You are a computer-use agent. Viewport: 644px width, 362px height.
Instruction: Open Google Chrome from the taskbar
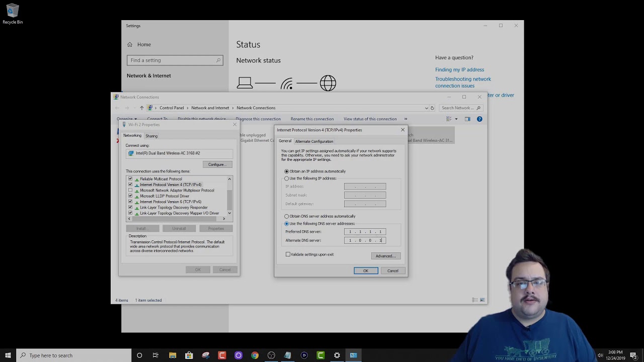(x=255, y=355)
